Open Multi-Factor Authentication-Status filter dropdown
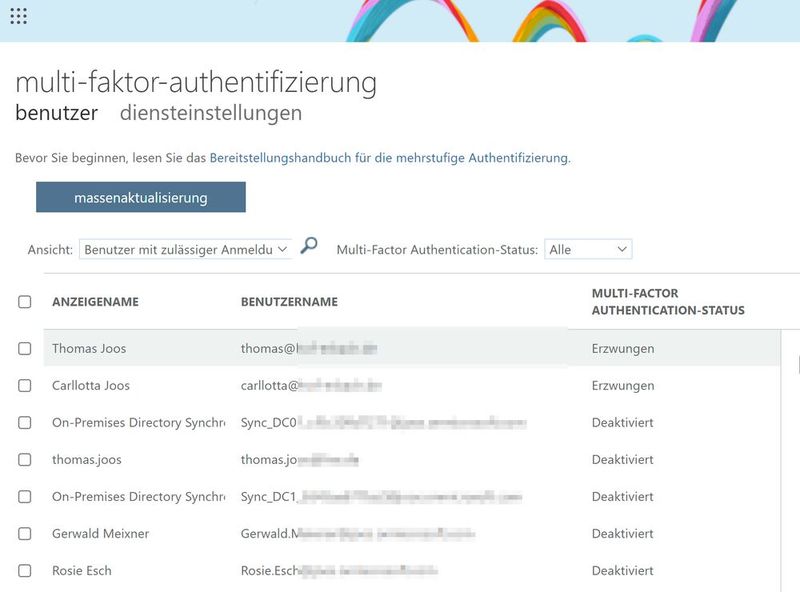Screen dimensions: 800x592 pos(588,250)
